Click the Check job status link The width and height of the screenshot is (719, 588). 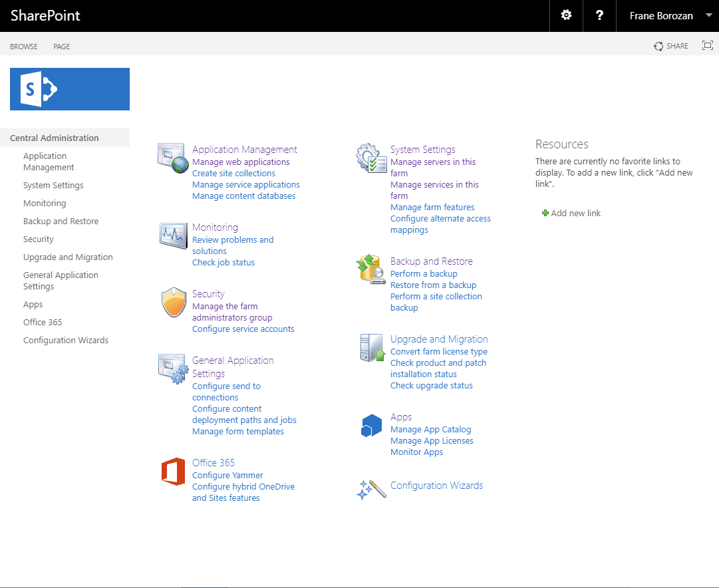coord(223,262)
